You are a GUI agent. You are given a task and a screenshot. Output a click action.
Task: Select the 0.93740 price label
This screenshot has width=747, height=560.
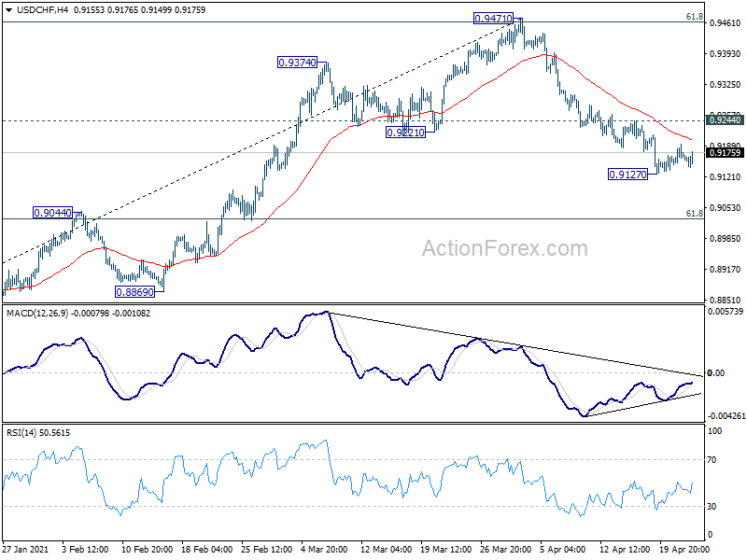[297, 63]
